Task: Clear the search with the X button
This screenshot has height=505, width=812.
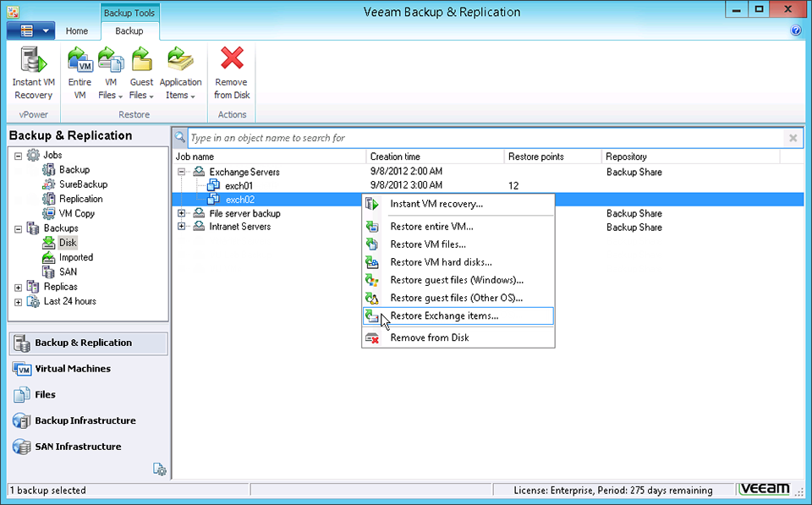Action: (x=793, y=138)
